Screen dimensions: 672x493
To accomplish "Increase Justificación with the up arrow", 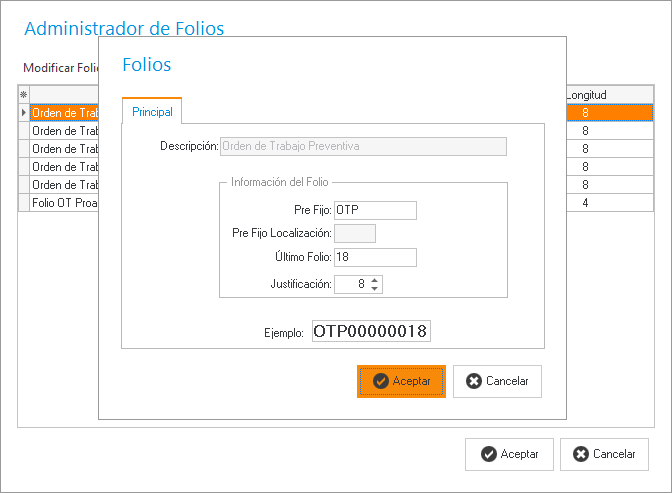I will click(375, 280).
